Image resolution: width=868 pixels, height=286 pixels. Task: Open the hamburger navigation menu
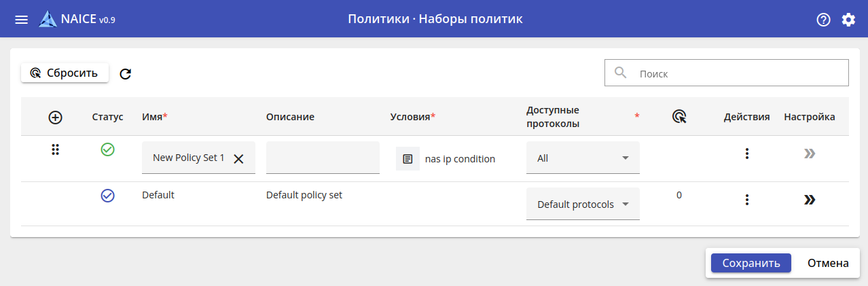tap(22, 19)
